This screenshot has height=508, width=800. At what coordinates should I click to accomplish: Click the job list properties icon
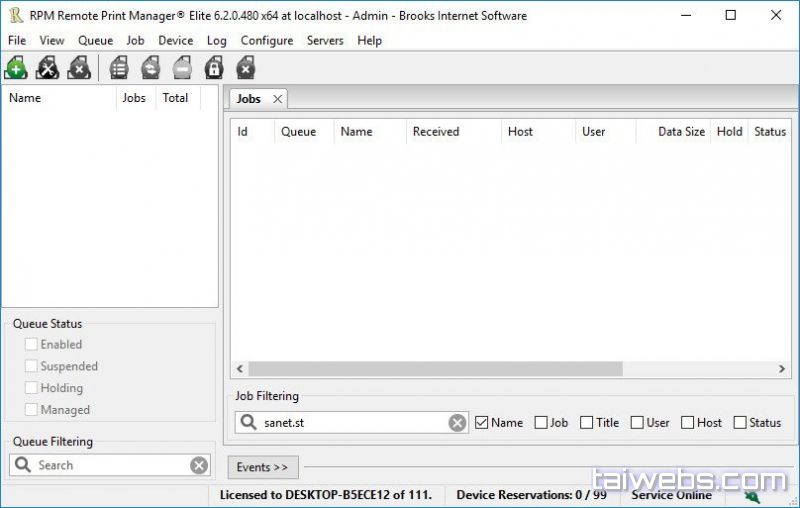[119, 68]
